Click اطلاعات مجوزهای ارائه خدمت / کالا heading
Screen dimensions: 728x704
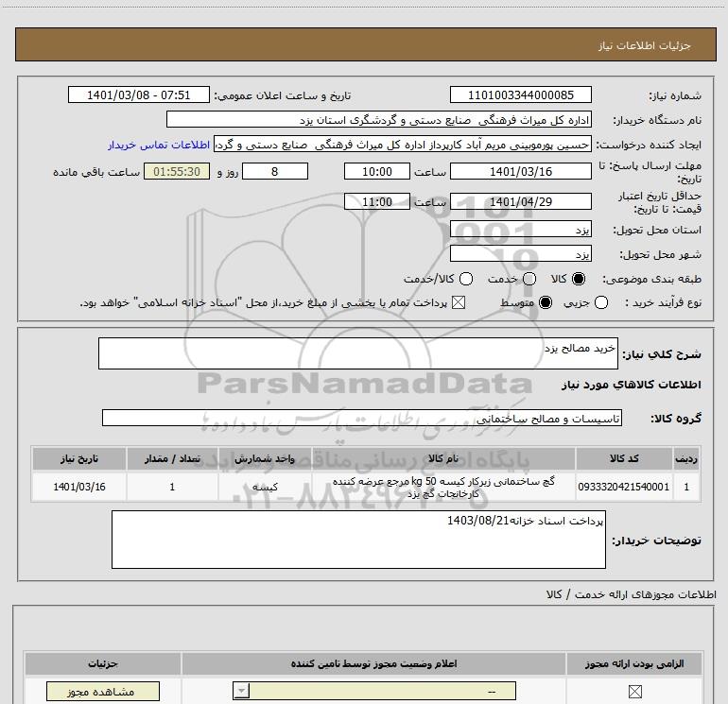[631, 594]
